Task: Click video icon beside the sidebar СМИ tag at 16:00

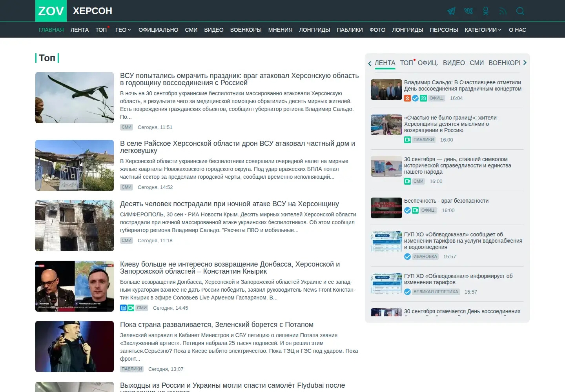Action: pos(407,181)
